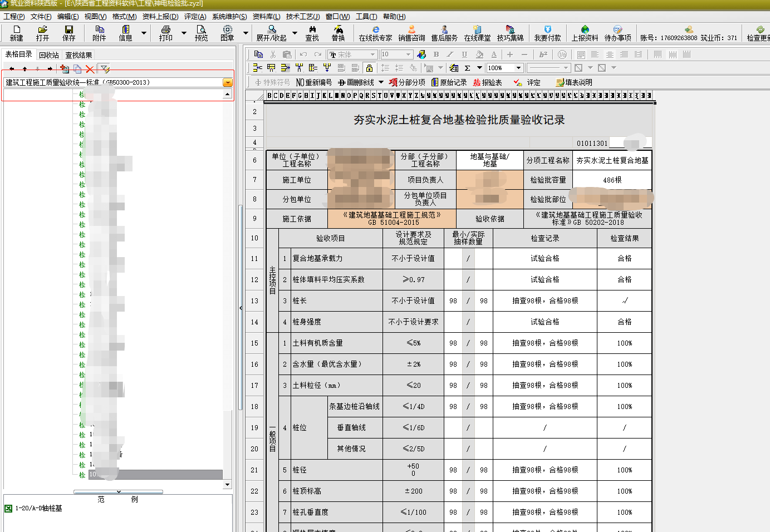Open the 技巧集锦 tips collection

510,33
